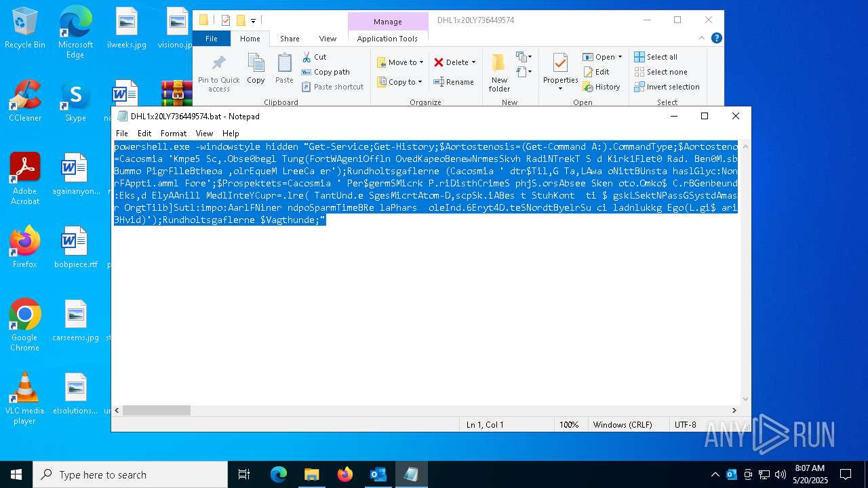This screenshot has width=868, height=488.
Task: Open CCleaner desktop shortcut
Action: 25,102
